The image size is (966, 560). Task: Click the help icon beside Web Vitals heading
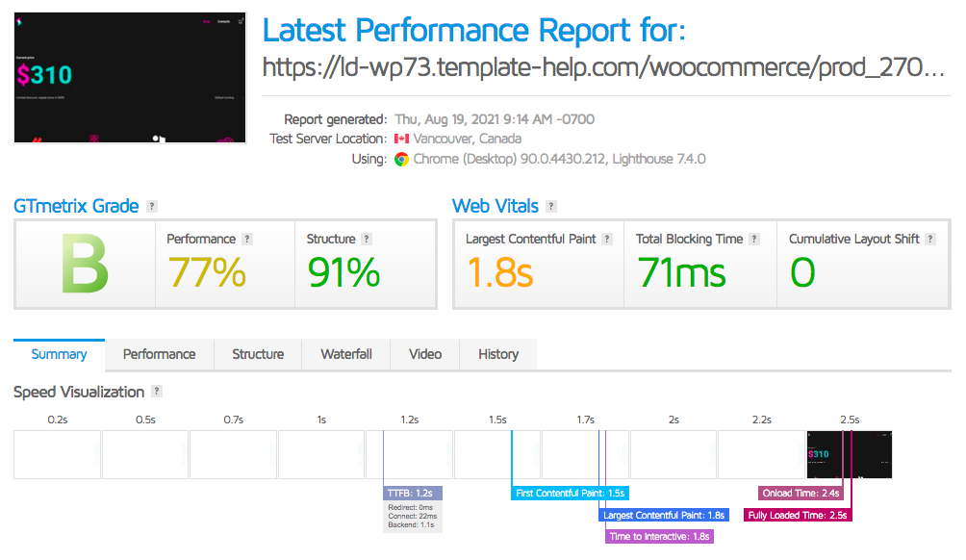coord(550,207)
